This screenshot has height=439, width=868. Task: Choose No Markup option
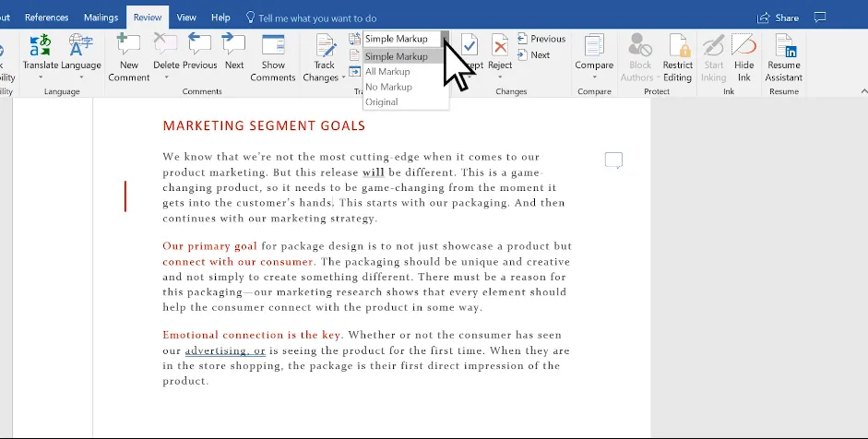405,87
